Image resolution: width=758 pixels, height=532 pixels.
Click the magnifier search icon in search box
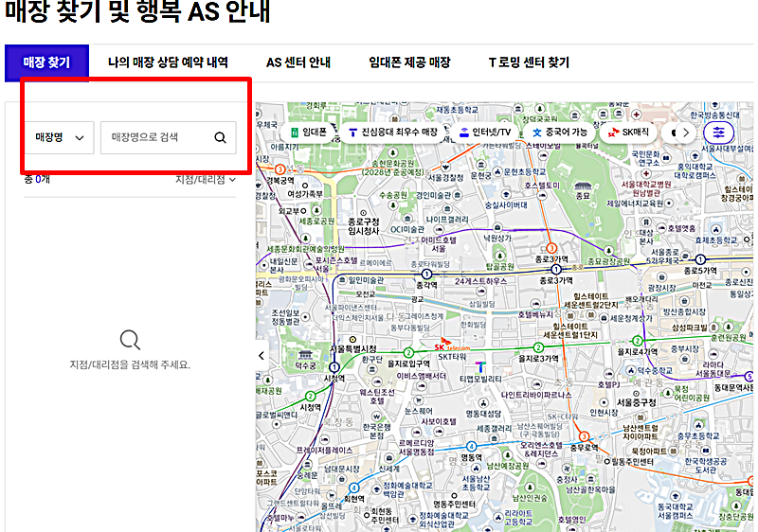pyautogui.click(x=221, y=137)
